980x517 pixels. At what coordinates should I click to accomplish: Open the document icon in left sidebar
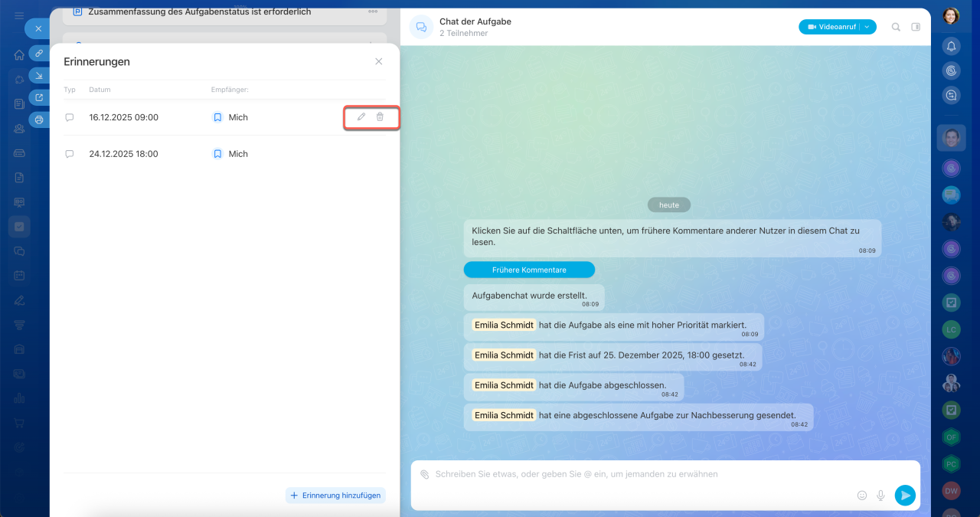[x=19, y=177]
